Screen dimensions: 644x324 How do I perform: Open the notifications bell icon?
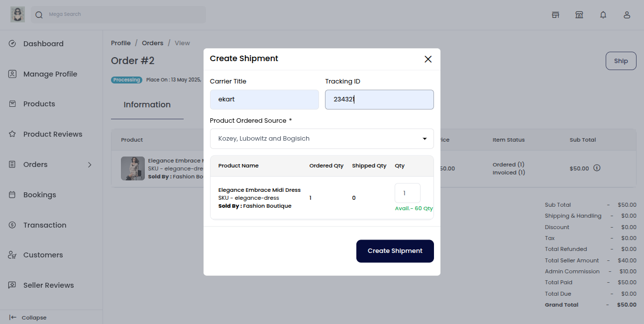click(603, 14)
